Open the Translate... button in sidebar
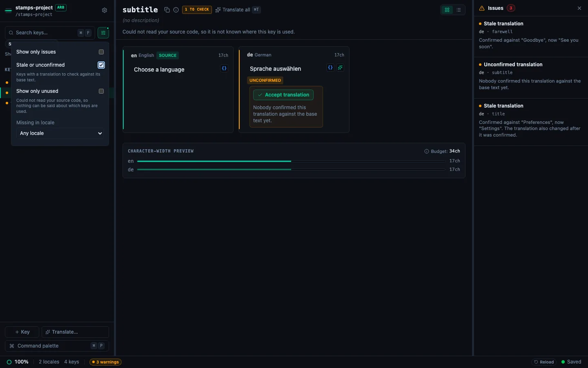The height and width of the screenshot is (368, 588). (75, 332)
